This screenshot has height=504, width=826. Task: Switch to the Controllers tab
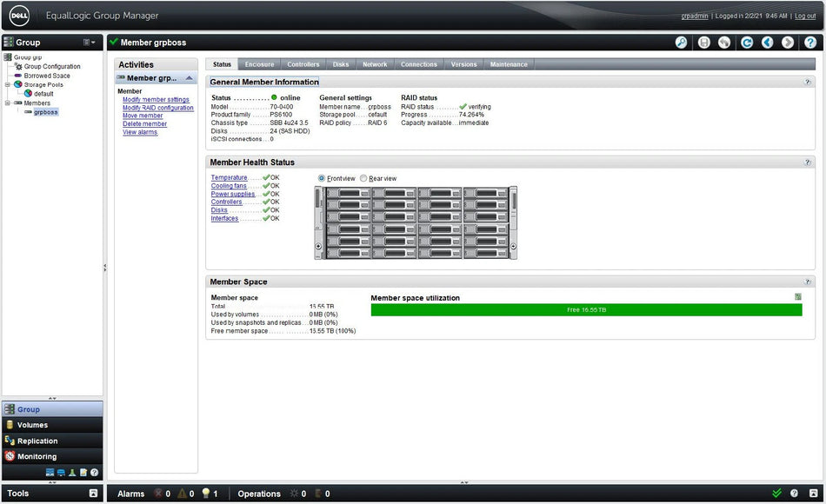point(303,64)
